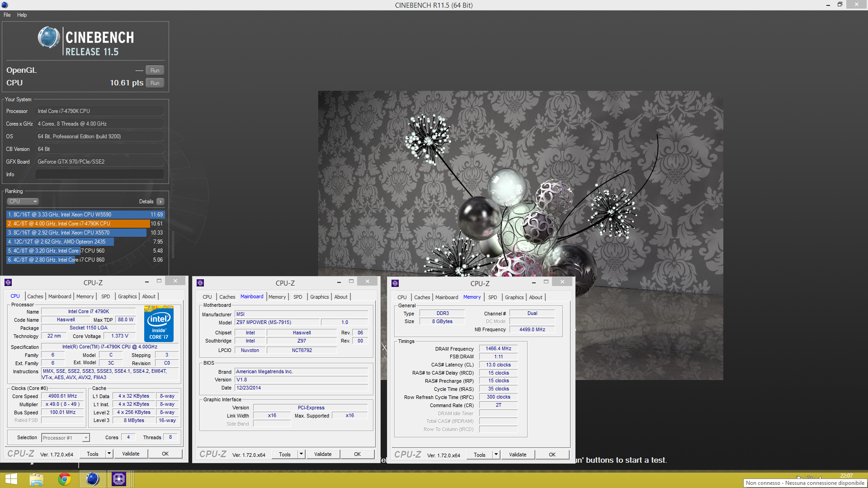Expand Tools arrow in Mainboard CPU-Z window

(301, 454)
